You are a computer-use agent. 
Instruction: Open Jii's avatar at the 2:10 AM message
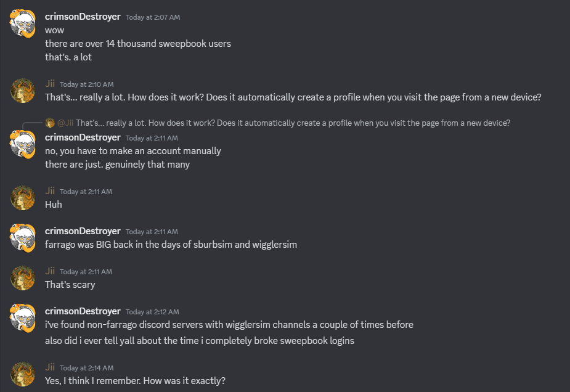pyautogui.click(x=23, y=90)
